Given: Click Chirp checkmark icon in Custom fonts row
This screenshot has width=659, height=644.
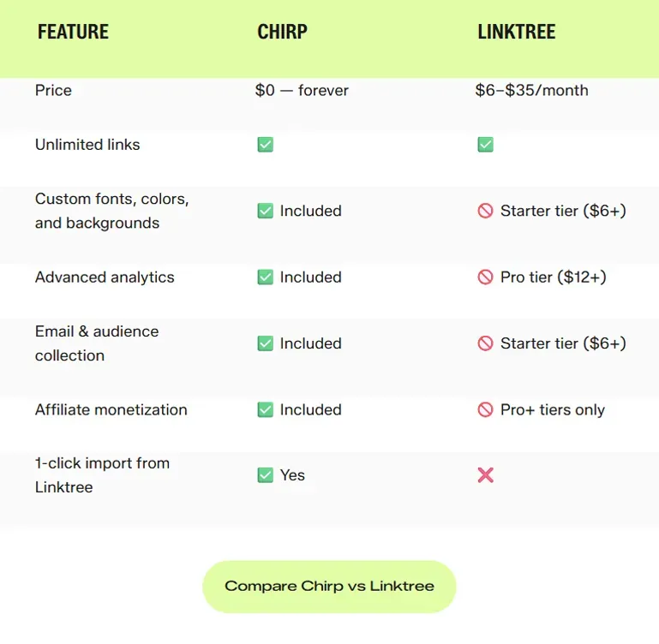Looking at the screenshot, I should coord(266,211).
